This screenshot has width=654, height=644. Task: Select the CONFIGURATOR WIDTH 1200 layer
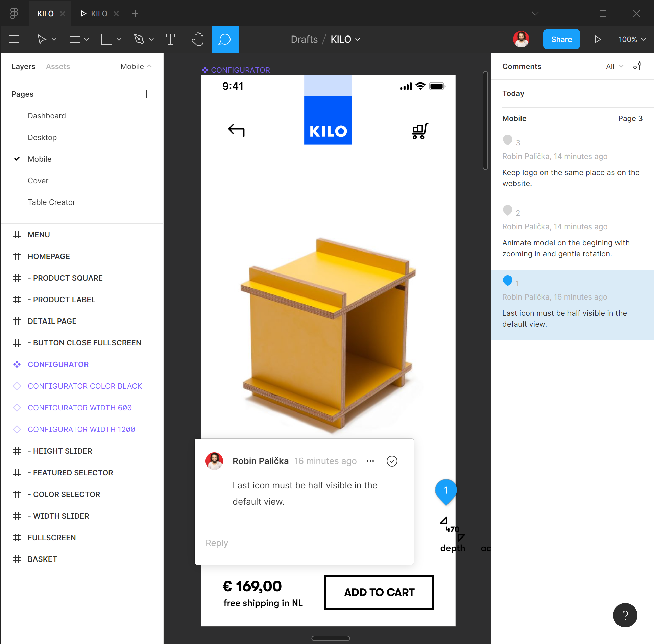(x=81, y=429)
